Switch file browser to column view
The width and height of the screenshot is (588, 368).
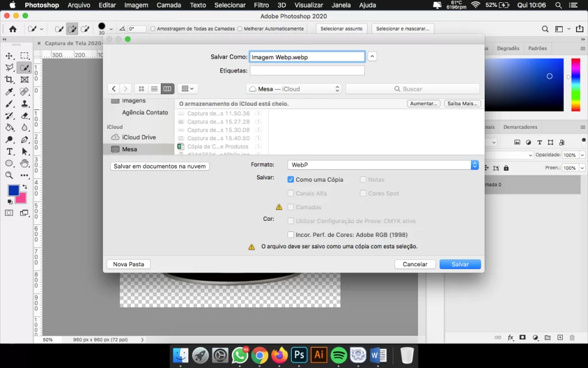pos(167,89)
